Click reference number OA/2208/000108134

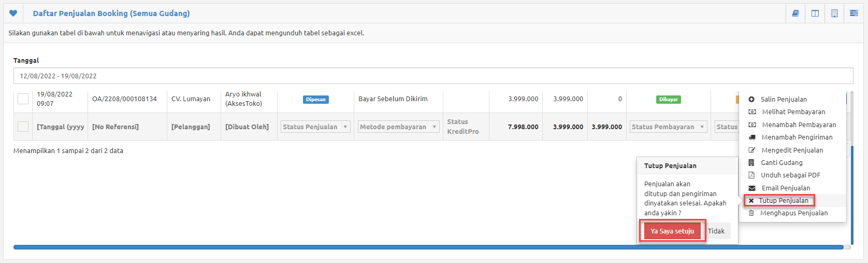[x=124, y=99]
